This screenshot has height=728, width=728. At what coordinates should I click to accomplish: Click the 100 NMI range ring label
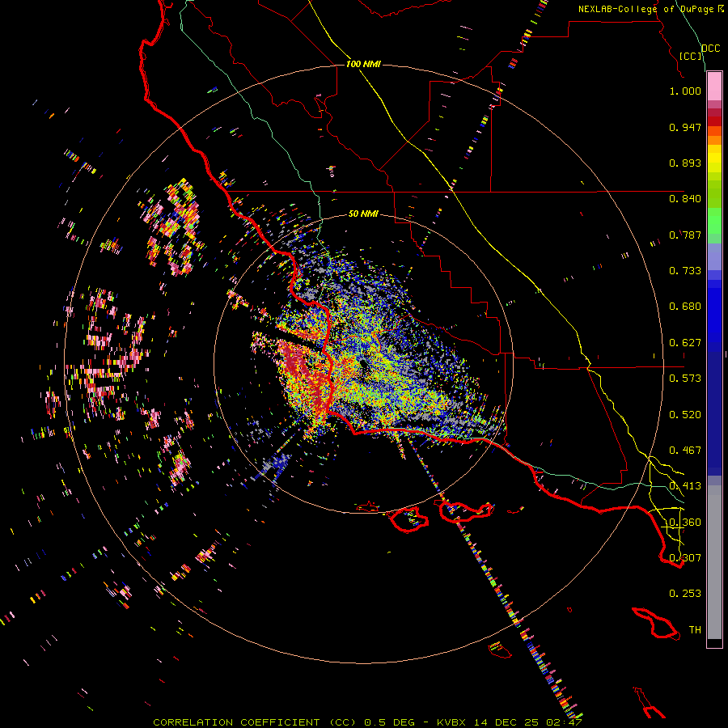tap(363, 64)
